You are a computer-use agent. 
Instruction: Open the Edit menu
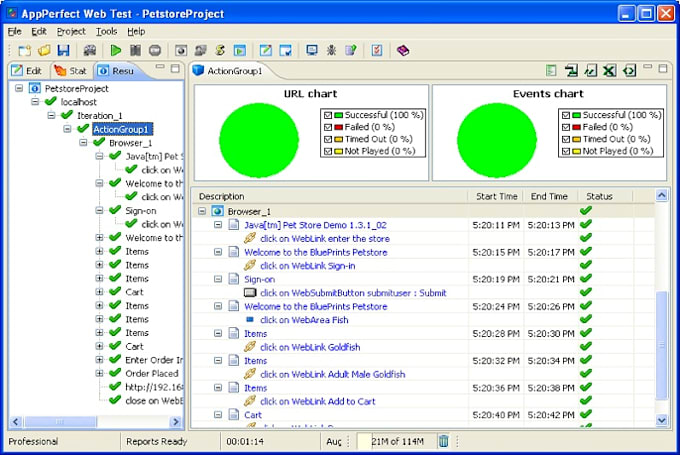(39, 31)
